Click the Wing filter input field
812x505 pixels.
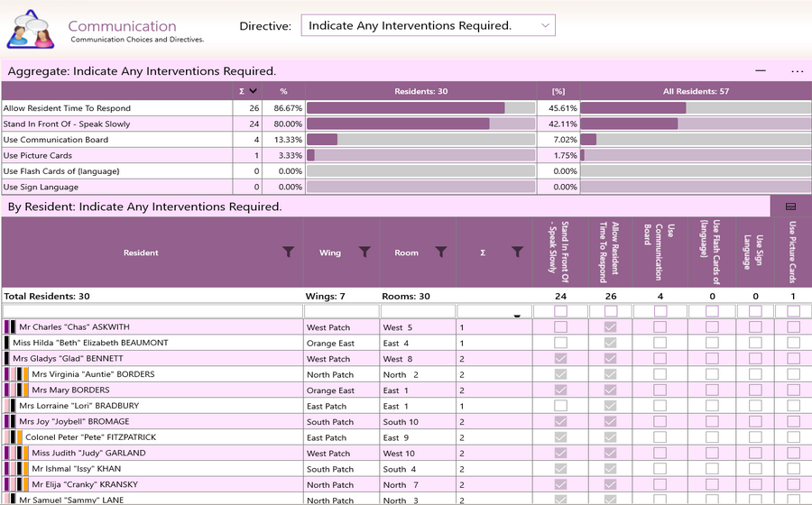tap(342, 311)
